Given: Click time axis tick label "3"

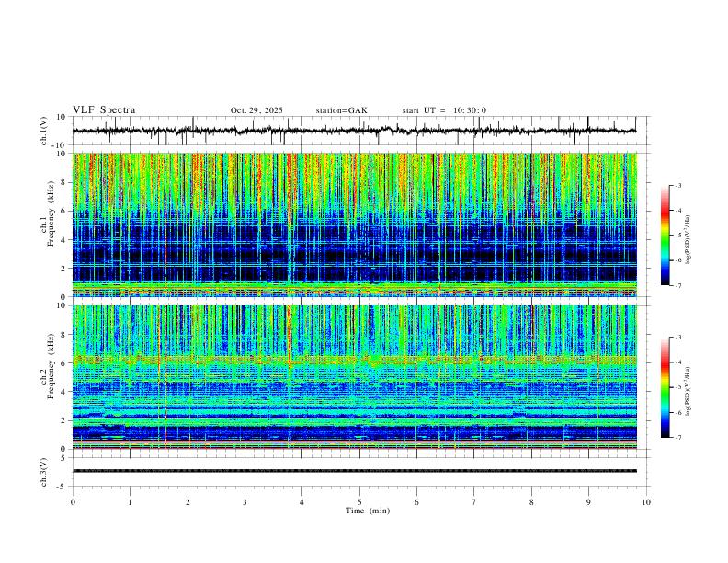Looking at the screenshot, I should pos(245,502).
